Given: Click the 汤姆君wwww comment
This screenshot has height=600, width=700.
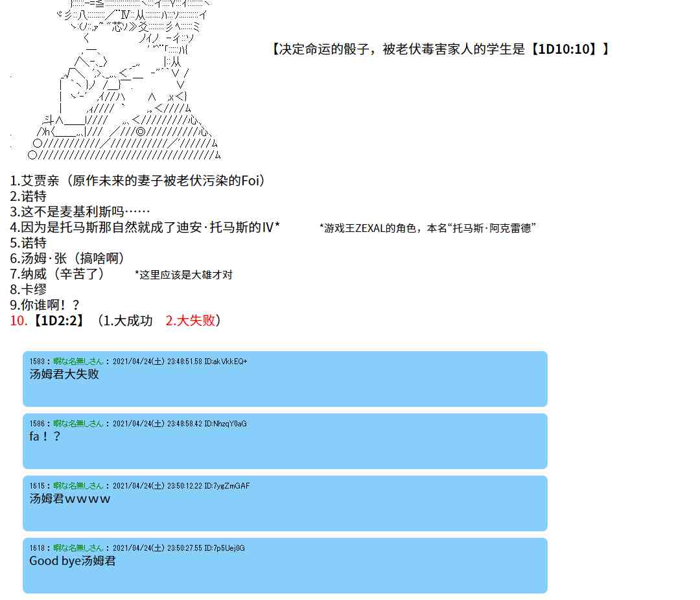Looking at the screenshot, I should [x=70, y=498].
